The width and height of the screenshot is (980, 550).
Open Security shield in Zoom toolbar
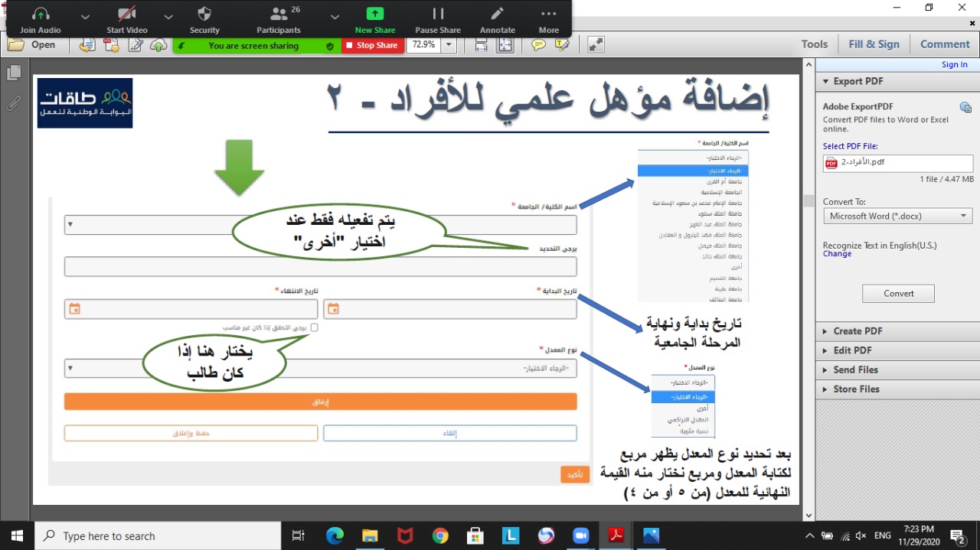pos(204,19)
